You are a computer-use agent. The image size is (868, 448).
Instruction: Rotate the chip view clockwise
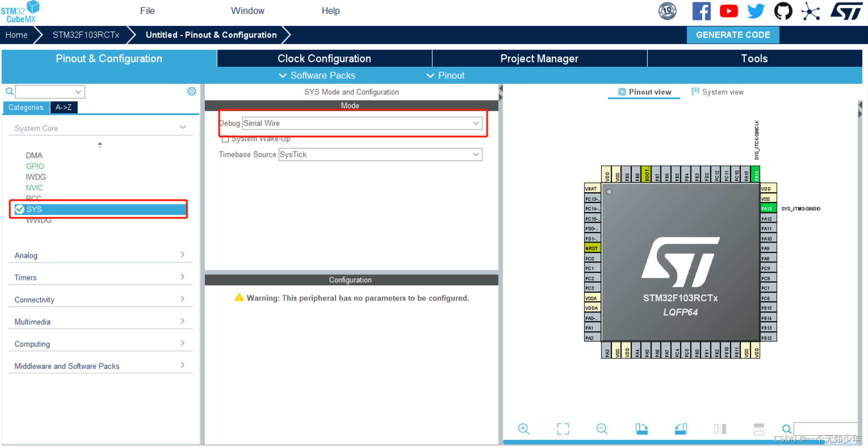[641, 428]
